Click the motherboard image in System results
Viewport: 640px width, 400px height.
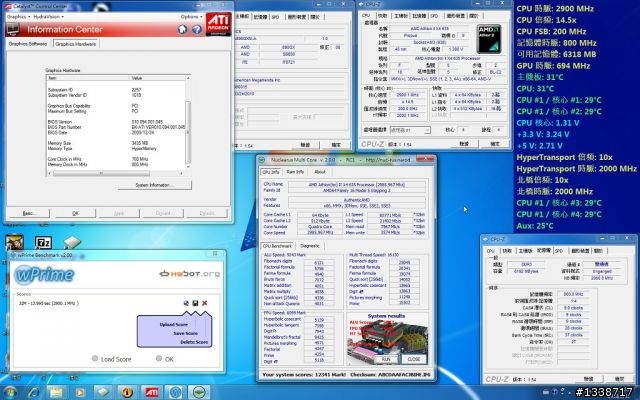coord(386,341)
